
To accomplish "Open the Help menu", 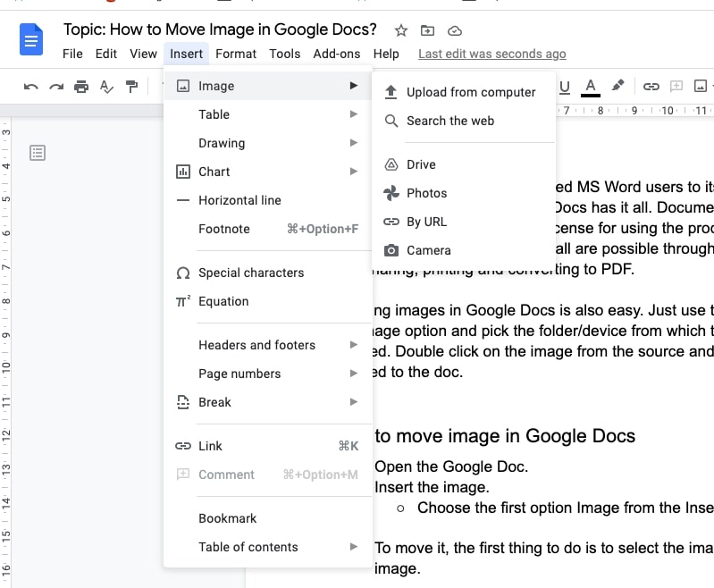I will [386, 54].
